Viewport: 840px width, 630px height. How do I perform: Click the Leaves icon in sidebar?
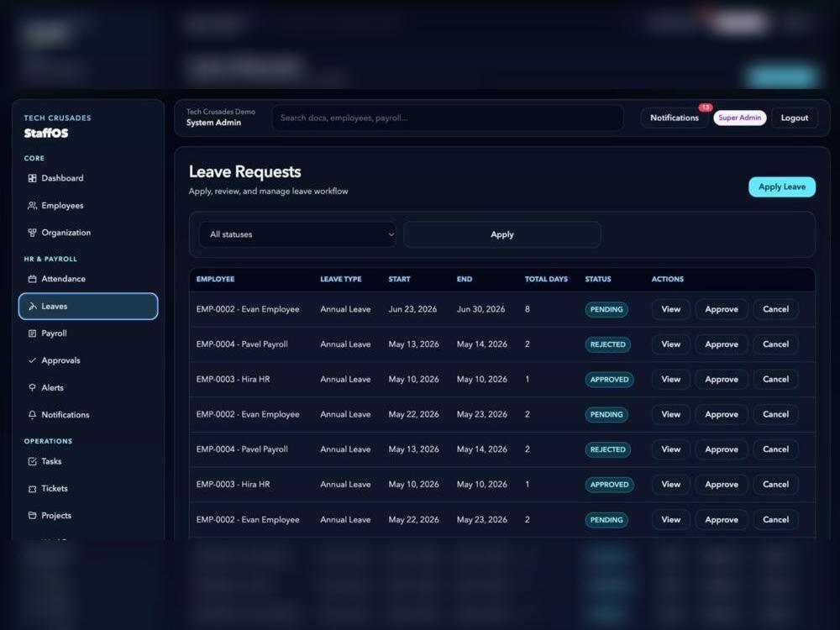32,306
